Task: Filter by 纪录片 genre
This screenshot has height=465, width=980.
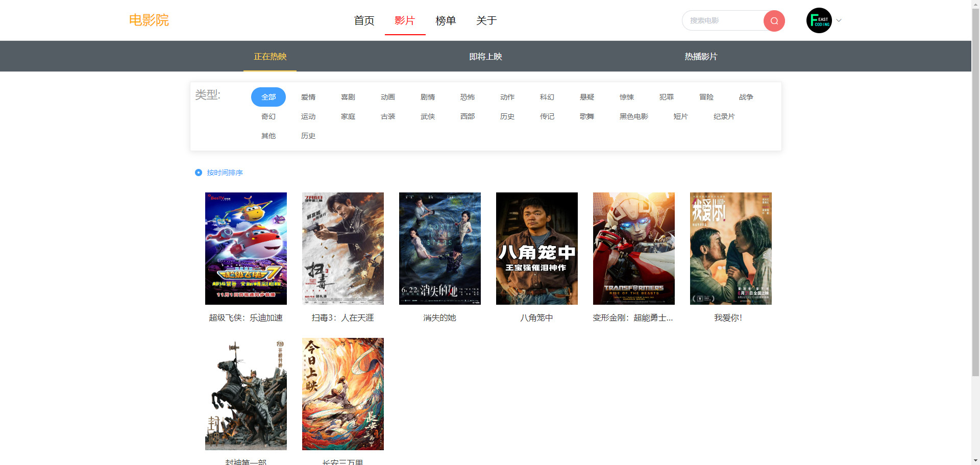Action: click(x=724, y=116)
